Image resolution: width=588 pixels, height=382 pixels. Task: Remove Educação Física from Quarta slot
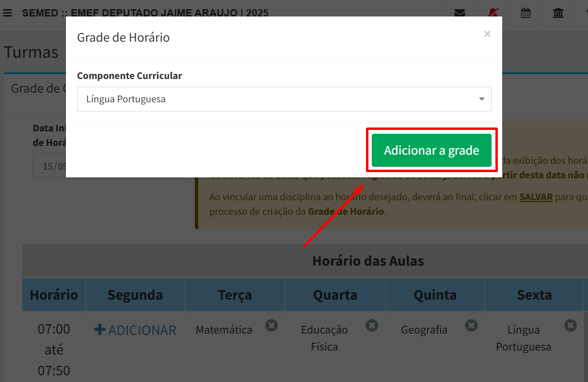pyautogui.click(x=372, y=325)
